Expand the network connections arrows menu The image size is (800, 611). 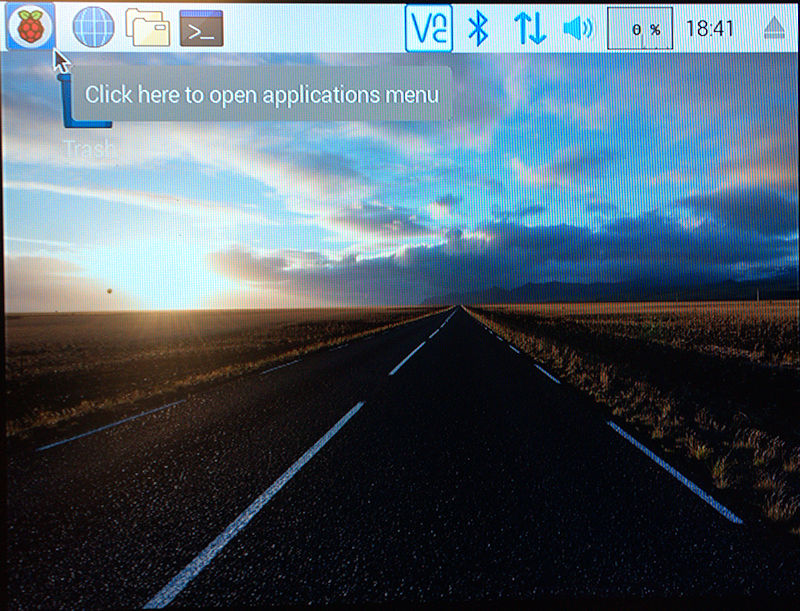pyautogui.click(x=529, y=28)
